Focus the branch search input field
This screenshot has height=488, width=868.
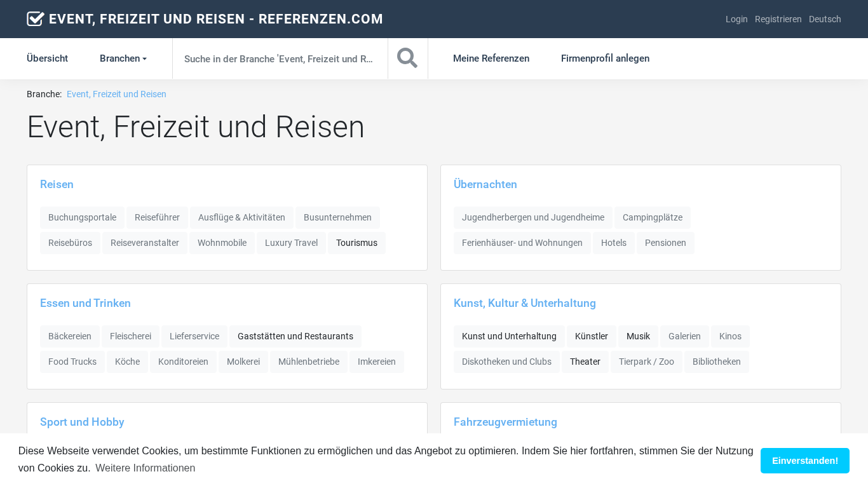pos(280,58)
